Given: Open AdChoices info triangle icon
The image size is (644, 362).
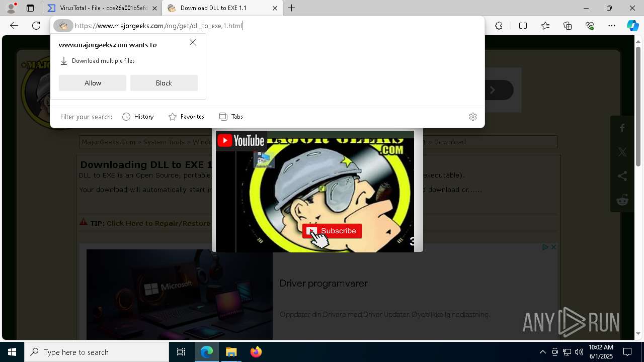Looking at the screenshot, I should (x=545, y=247).
